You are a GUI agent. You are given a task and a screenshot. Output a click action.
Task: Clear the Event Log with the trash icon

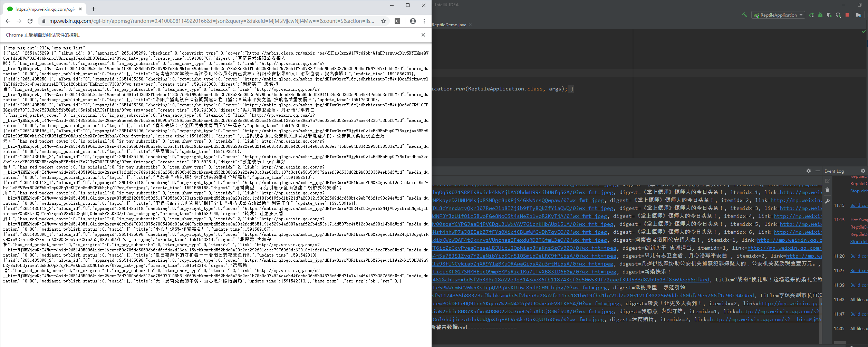(x=827, y=190)
